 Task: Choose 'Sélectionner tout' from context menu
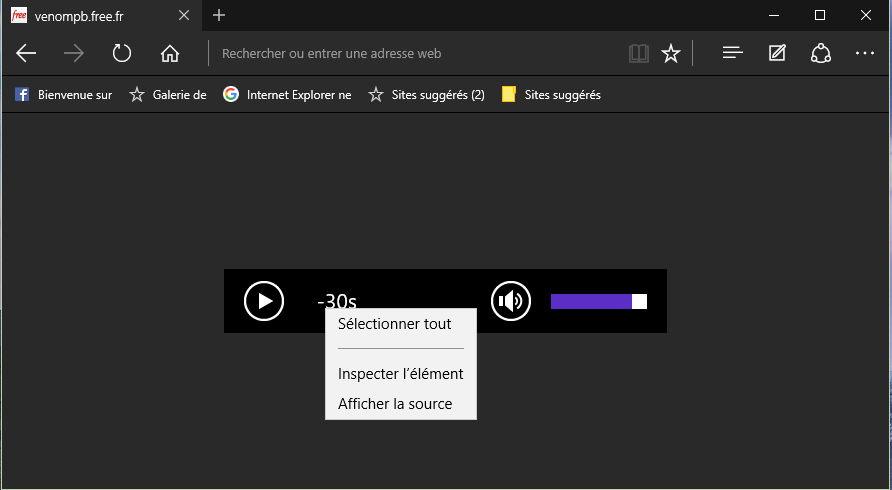(x=395, y=324)
